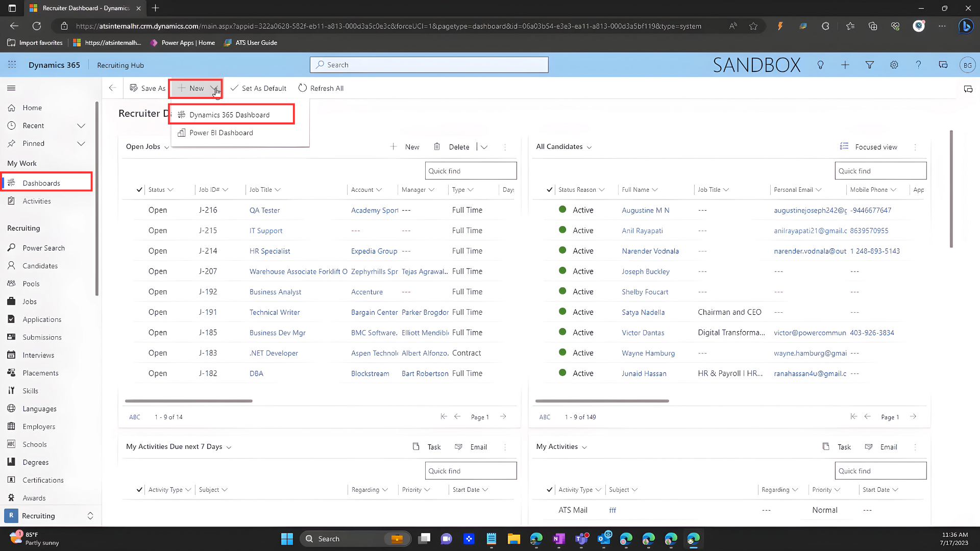Screen dimensions: 980x551
Task: Select all rows checkbox in Open Jobs grid
Action: [139, 190]
